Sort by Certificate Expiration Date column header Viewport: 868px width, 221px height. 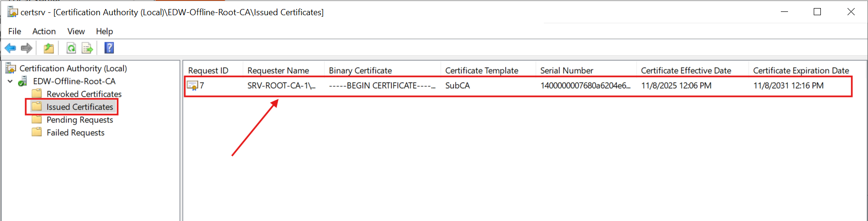[x=801, y=70]
